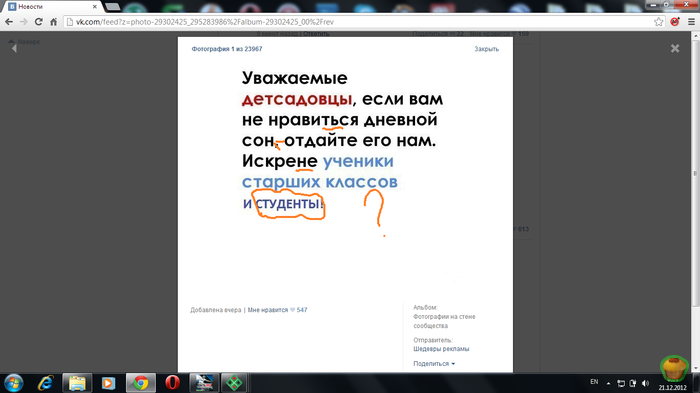Open Opera from the taskbar
The image size is (700, 393).
(x=172, y=383)
